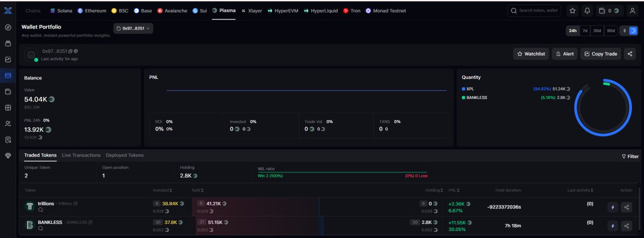Select the 24h timeframe
The width and height of the screenshot is (644, 238).
click(573, 31)
